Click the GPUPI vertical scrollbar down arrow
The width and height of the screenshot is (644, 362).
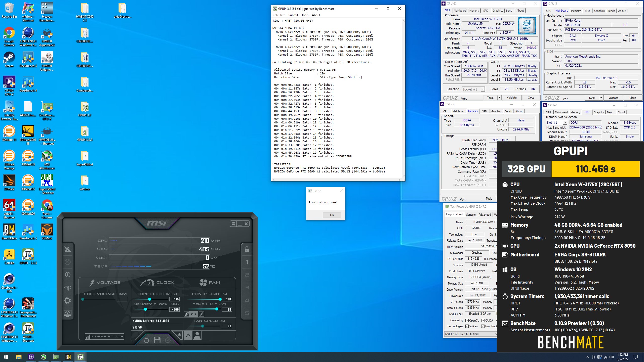coord(404,176)
